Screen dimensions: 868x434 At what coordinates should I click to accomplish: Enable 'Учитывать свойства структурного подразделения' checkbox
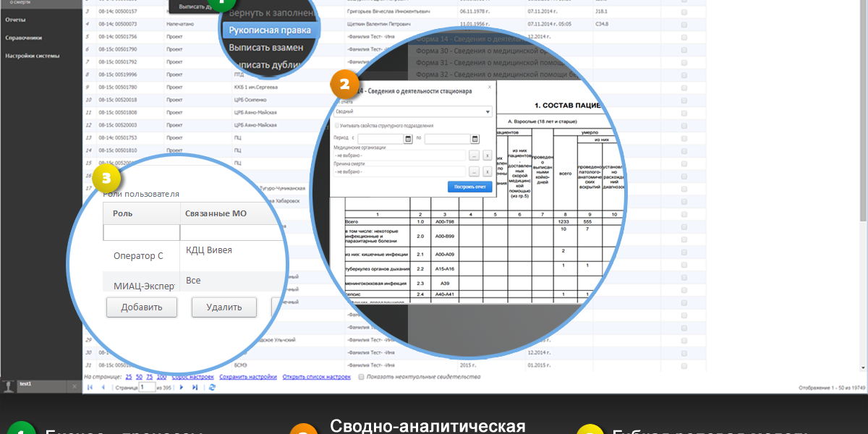[337, 126]
